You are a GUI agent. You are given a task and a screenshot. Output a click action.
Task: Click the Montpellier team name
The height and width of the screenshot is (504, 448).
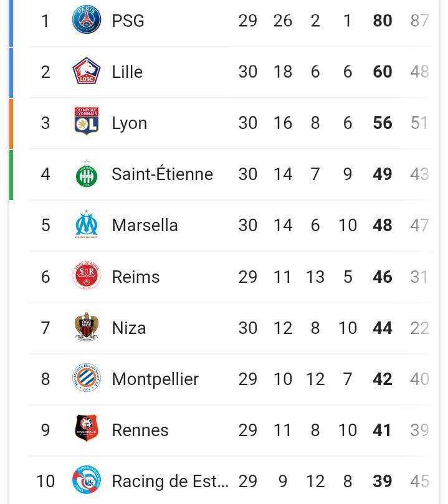[x=155, y=379]
